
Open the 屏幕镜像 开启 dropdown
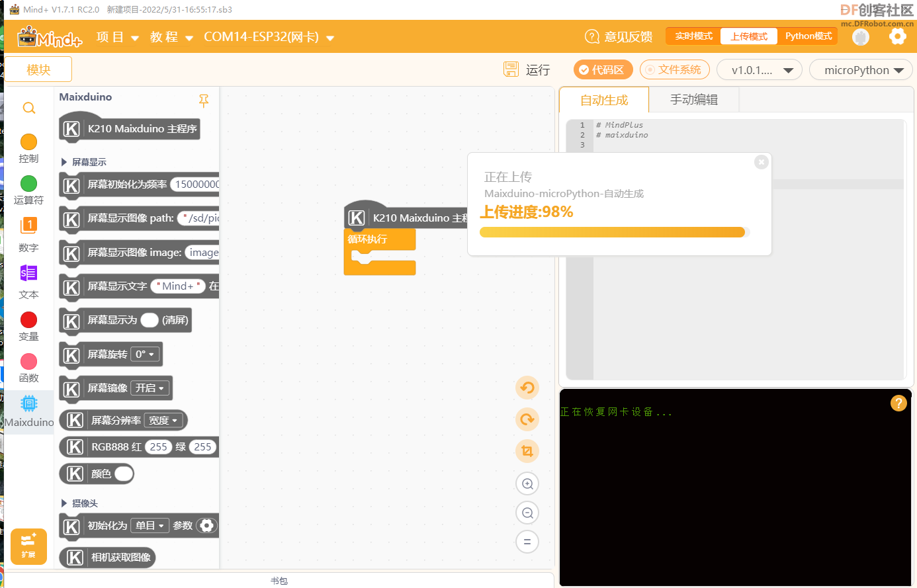click(x=150, y=388)
